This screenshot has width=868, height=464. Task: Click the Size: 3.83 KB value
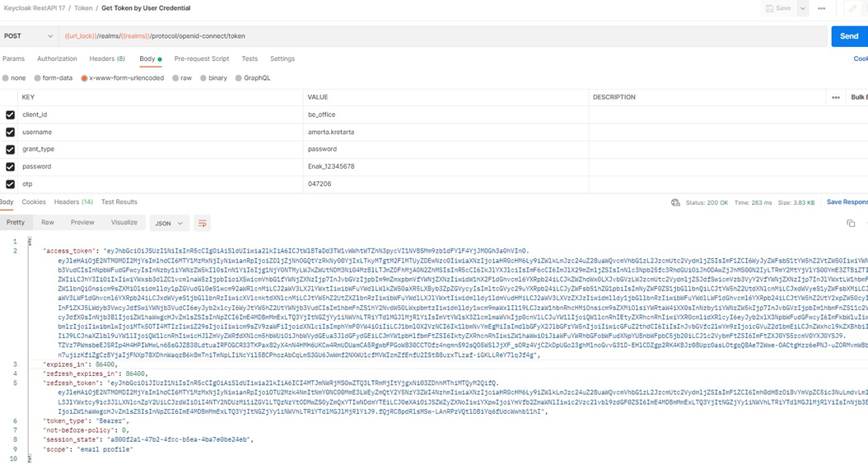(x=796, y=202)
